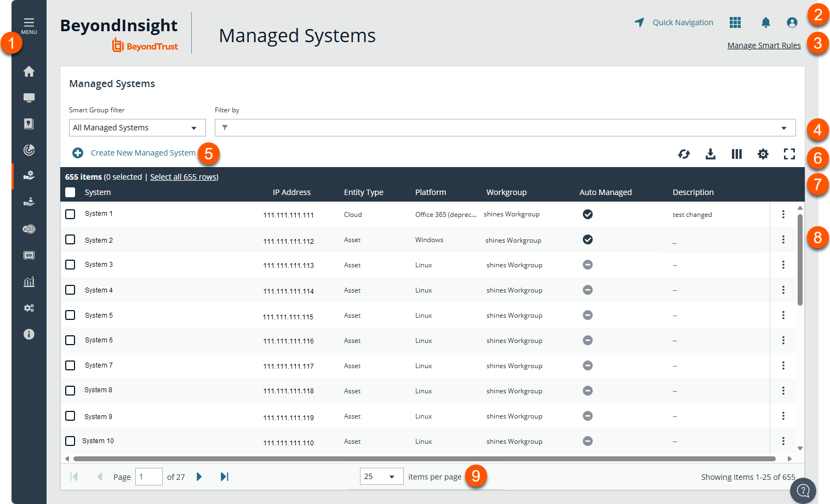Expand grid to full screen
Viewport: 830px width, 504px height.
(789, 154)
